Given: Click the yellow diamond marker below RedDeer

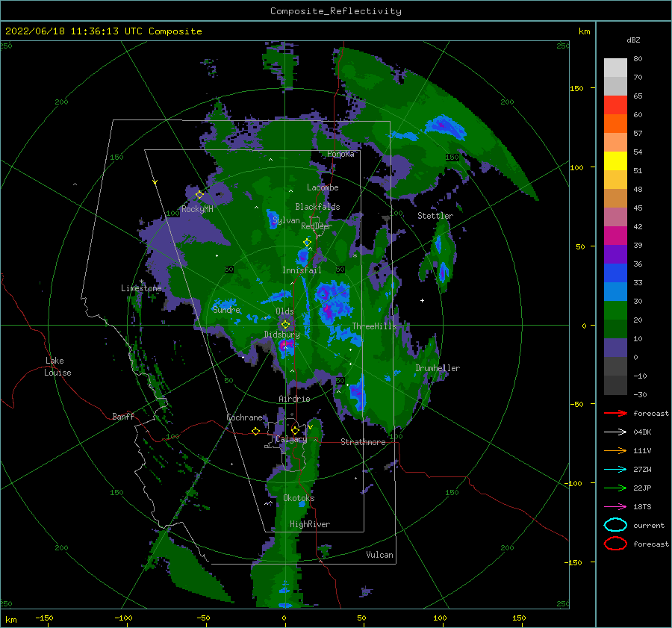Looking at the screenshot, I should (307, 243).
